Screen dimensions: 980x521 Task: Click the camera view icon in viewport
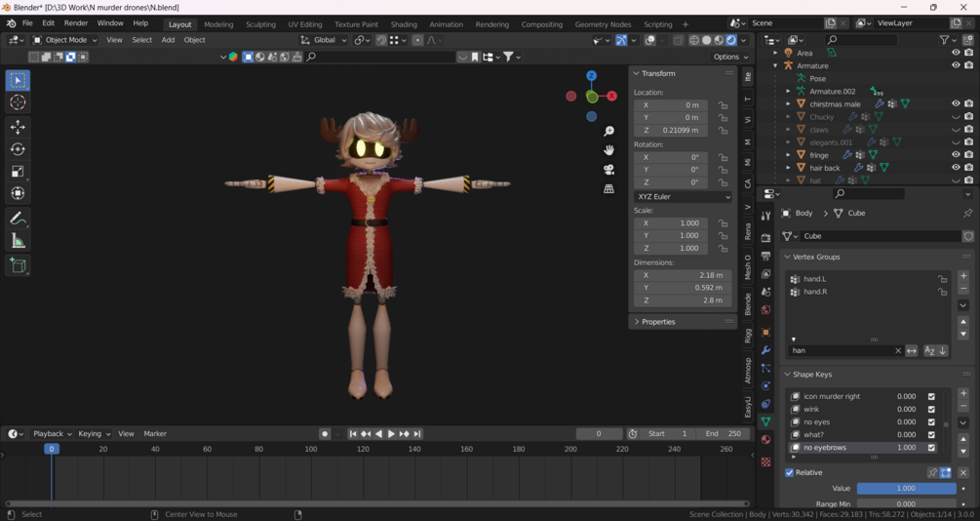coord(608,170)
